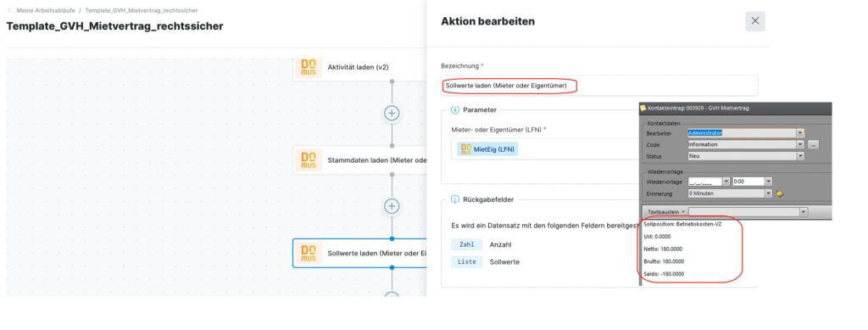Click the DOMUS icon of Aktivität laden (v2)
868x330 pixels.
point(309,68)
